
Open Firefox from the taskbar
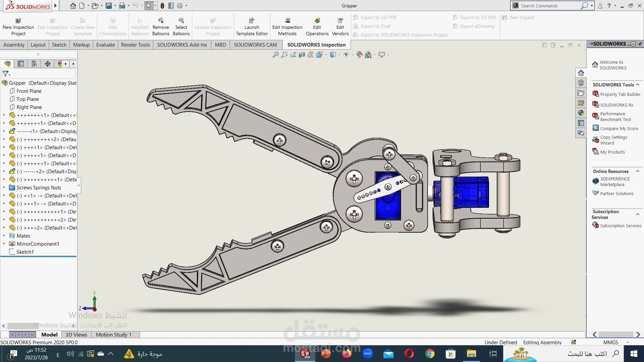coord(346,354)
